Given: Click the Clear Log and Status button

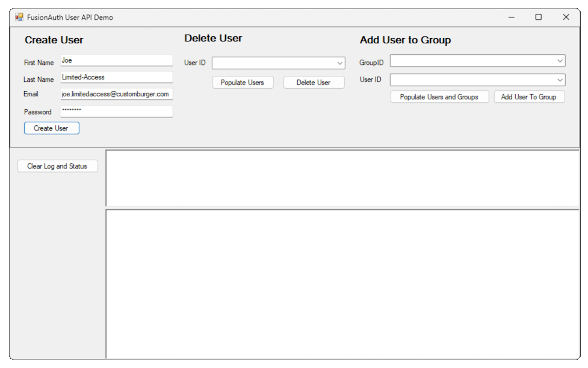Looking at the screenshot, I should point(57,166).
